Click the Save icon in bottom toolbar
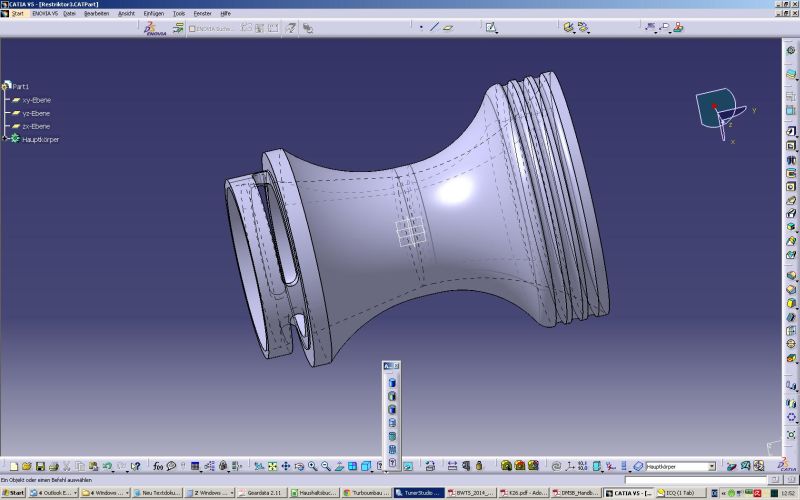Viewport: 800px width, 500px height. (40, 467)
